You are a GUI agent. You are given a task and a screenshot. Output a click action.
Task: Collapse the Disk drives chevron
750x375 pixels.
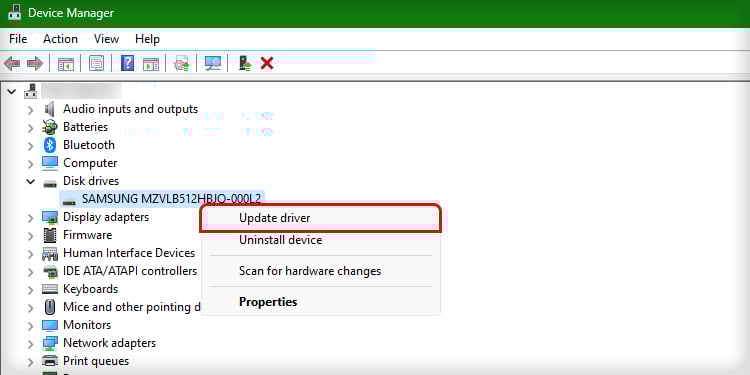point(31,181)
